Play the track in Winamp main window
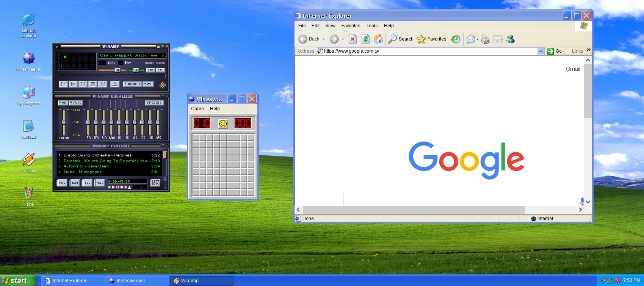Viewport: 644px width, 286px height. pyautogui.click(x=73, y=84)
